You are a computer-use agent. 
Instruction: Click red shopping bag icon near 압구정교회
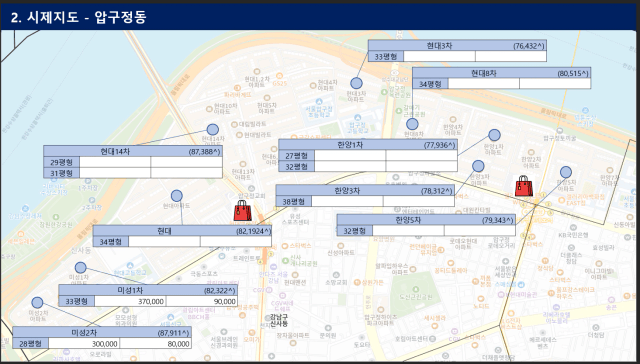click(242, 211)
